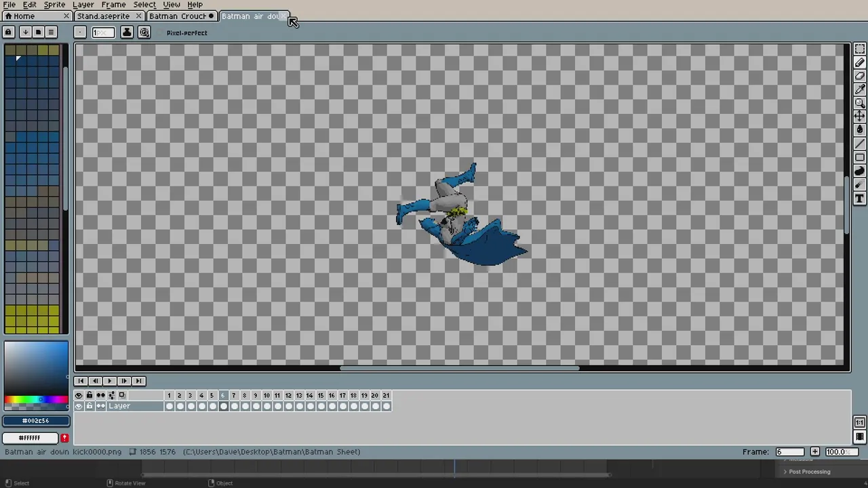
Task: Open the Select menu
Action: (144, 5)
